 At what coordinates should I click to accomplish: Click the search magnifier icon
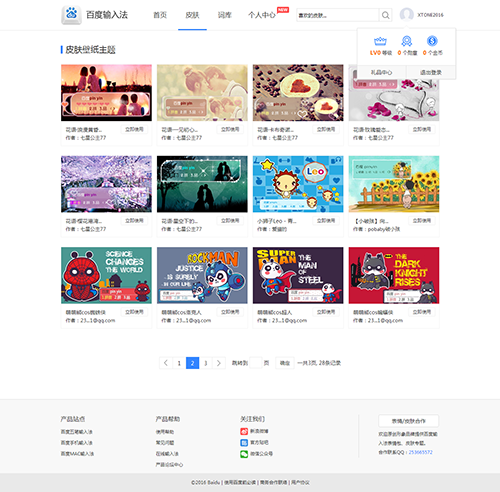click(386, 15)
